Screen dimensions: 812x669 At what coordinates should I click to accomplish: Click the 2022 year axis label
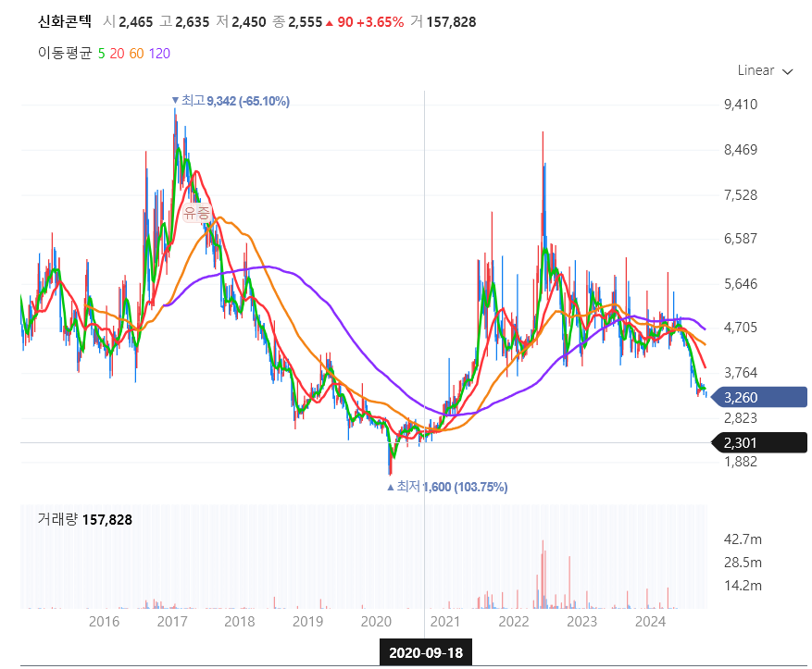pyautogui.click(x=514, y=622)
